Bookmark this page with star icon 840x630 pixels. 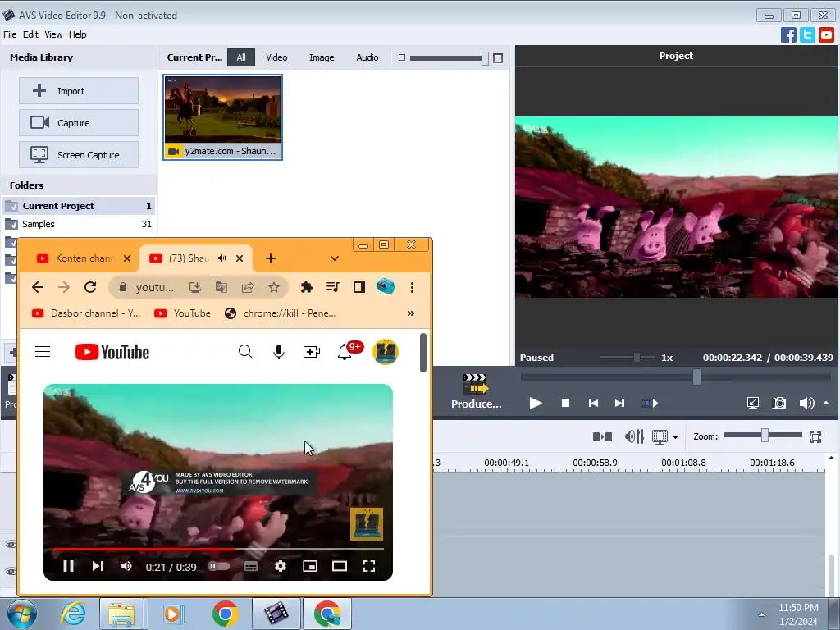(274, 287)
